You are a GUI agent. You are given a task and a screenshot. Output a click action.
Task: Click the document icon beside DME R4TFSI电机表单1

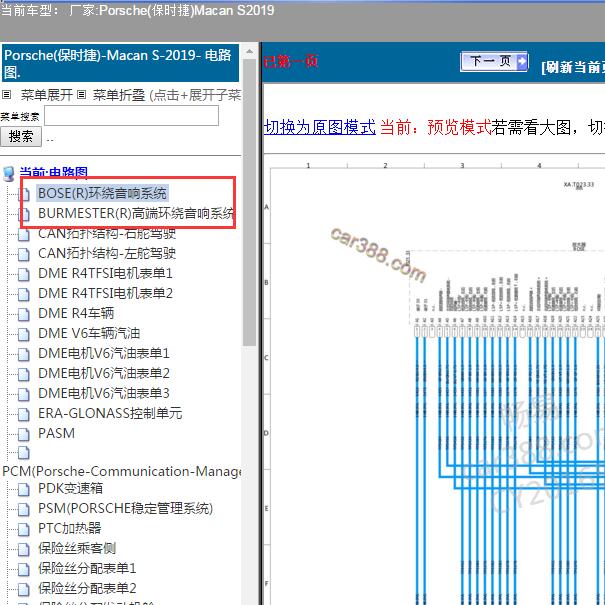click(x=24, y=274)
